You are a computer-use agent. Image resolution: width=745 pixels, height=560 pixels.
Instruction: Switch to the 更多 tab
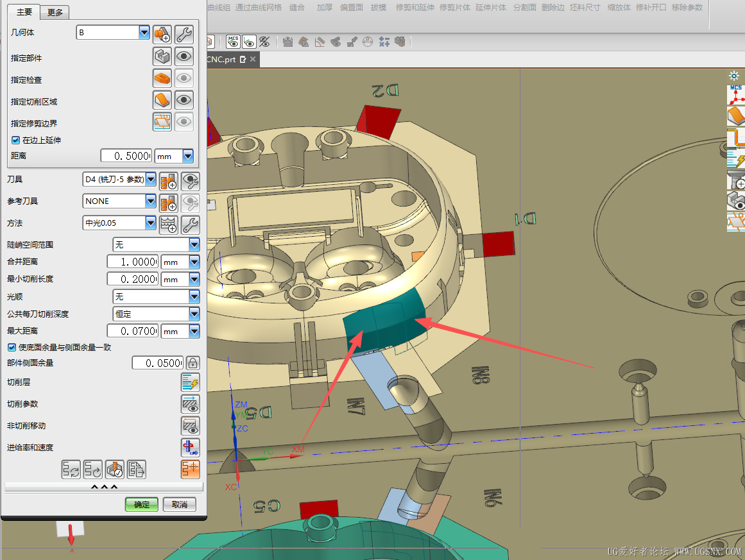click(x=55, y=12)
